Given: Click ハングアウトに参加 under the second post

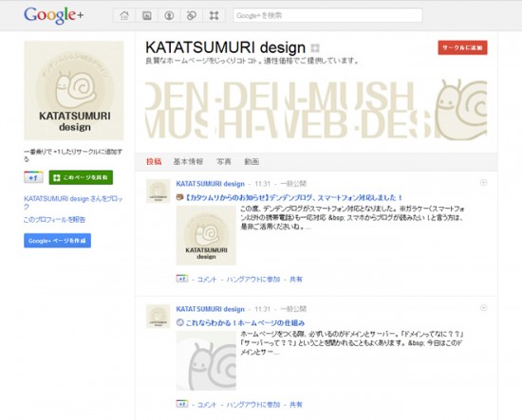Looking at the screenshot, I should click(253, 405).
